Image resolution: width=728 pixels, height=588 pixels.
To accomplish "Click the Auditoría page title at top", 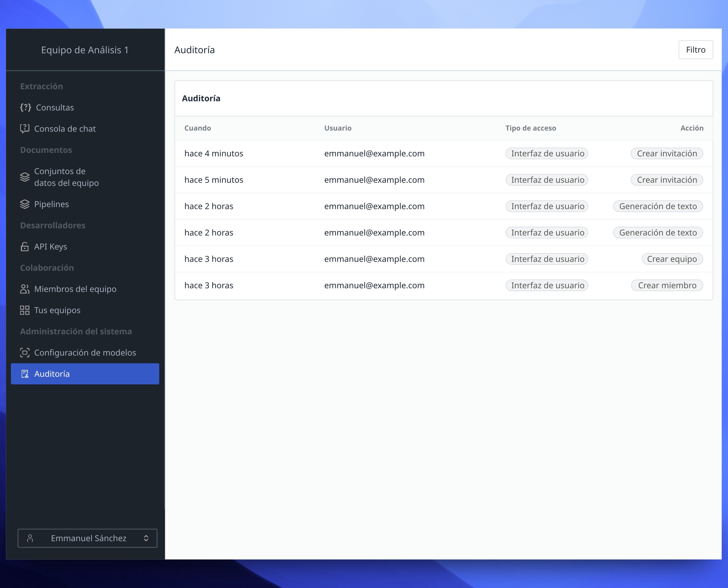I will [x=195, y=50].
